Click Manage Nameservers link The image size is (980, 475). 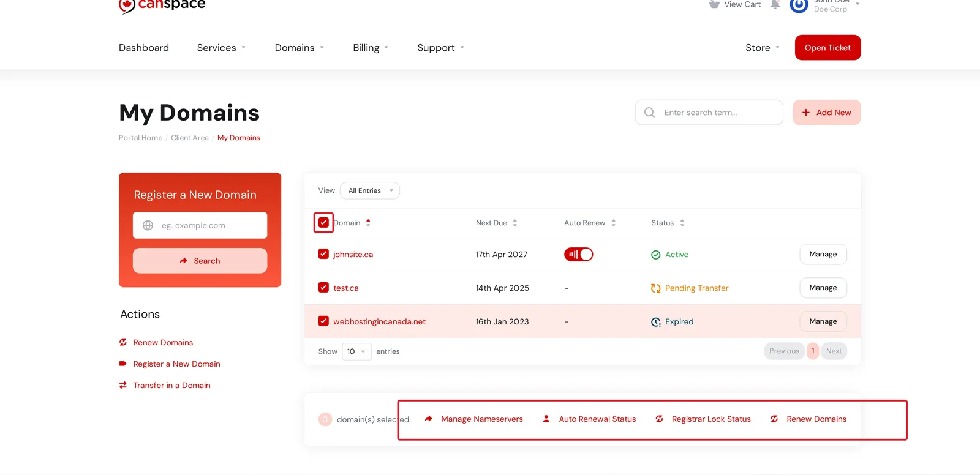(482, 419)
